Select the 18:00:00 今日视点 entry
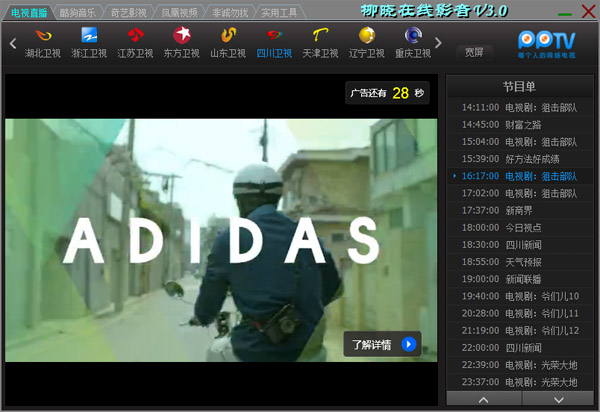The image size is (600, 412). tap(520, 228)
